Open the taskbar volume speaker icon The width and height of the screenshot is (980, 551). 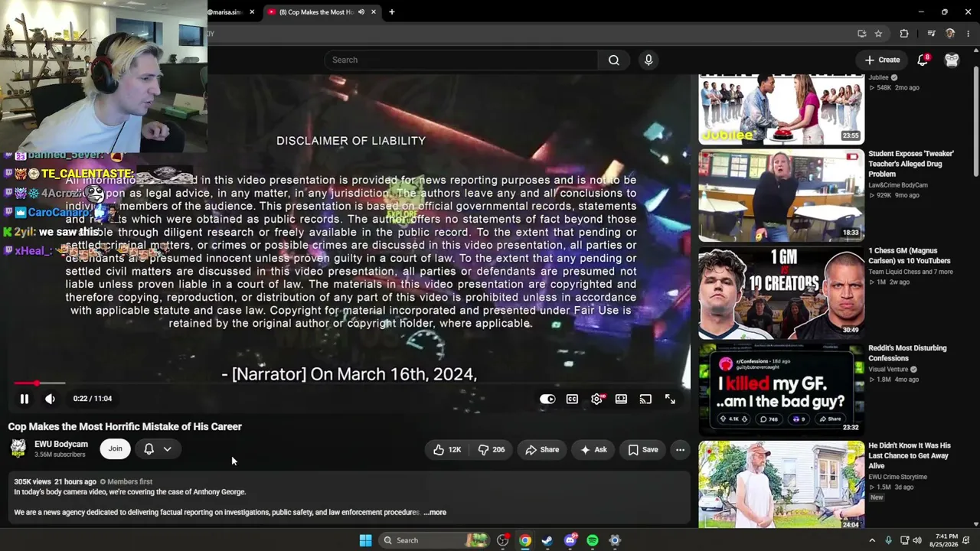pyautogui.click(x=917, y=540)
